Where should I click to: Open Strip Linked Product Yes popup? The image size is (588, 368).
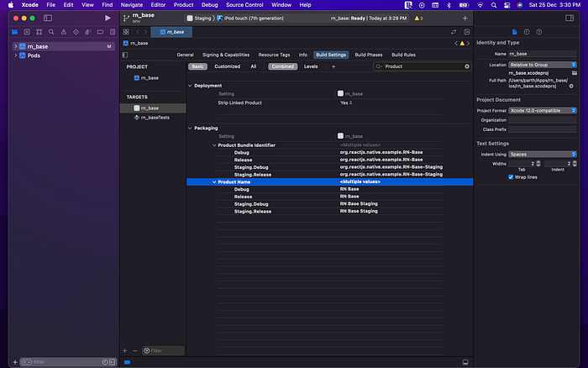346,103
